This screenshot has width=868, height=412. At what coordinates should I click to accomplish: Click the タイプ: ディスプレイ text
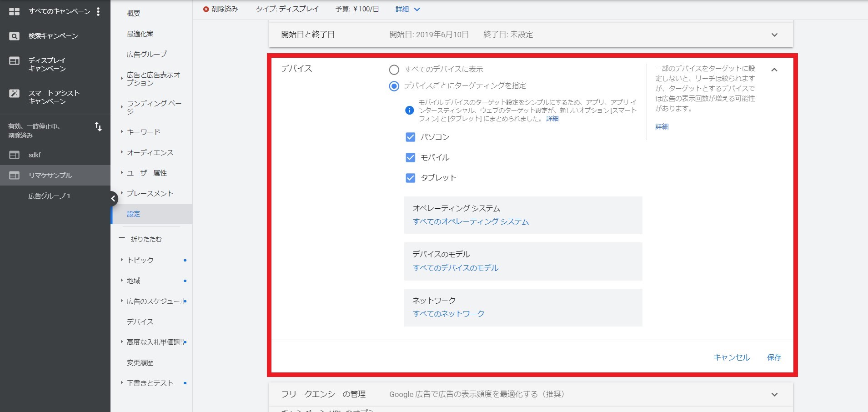pyautogui.click(x=287, y=9)
